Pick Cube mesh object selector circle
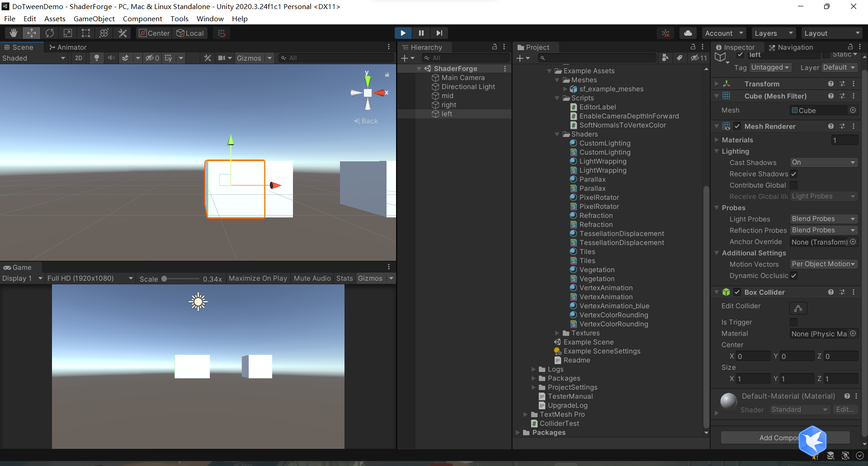868x466 pixels. [853, 110]
